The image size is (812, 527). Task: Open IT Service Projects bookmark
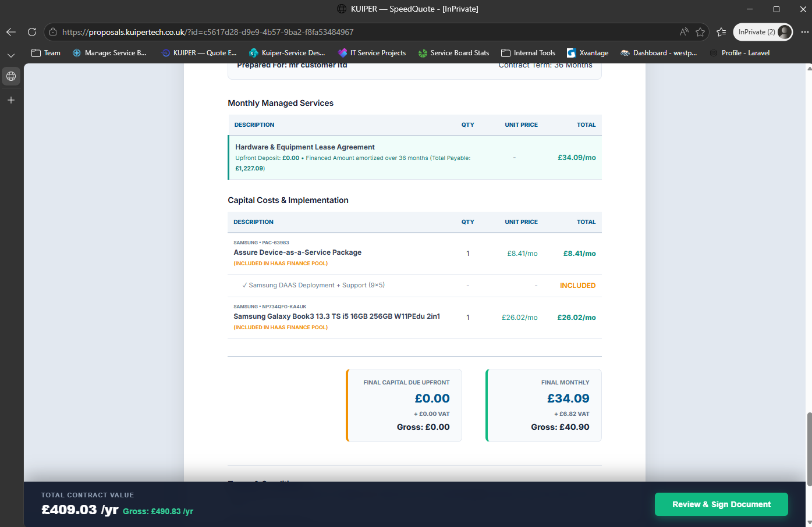(x=372, y=53)
